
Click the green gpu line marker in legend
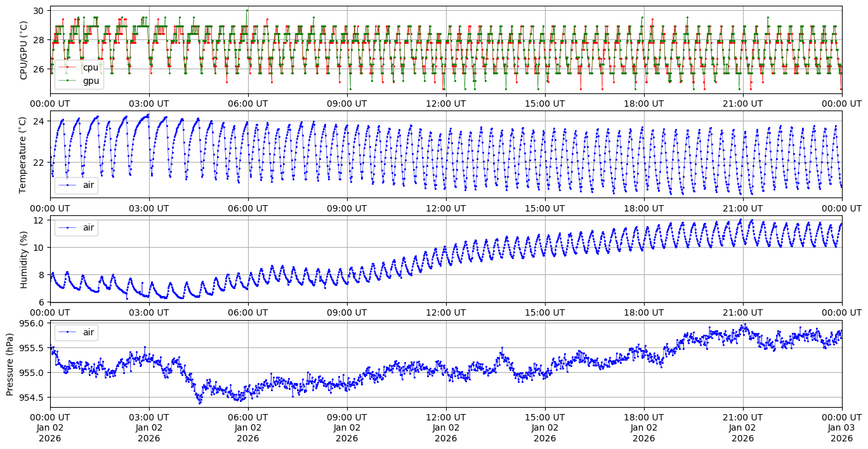click(x=67, y=81)
